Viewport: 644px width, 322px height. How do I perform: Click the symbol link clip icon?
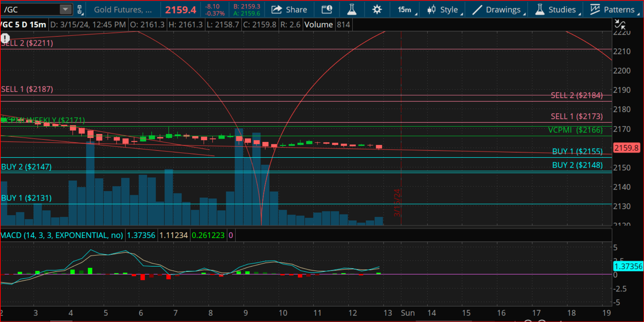80,9
